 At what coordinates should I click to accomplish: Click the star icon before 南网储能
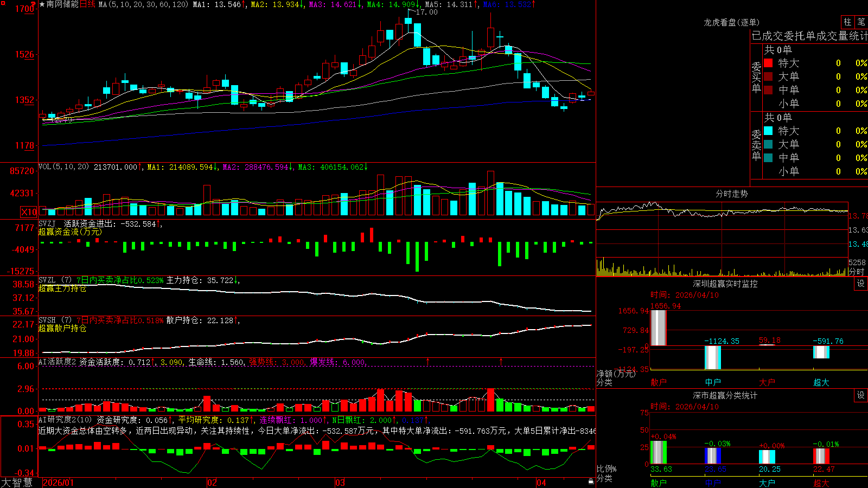coord(42,4)
